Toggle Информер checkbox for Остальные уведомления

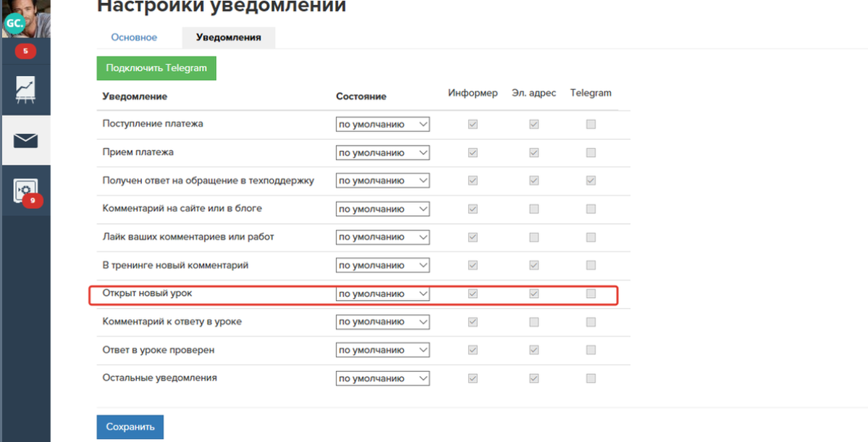point(473,379)
